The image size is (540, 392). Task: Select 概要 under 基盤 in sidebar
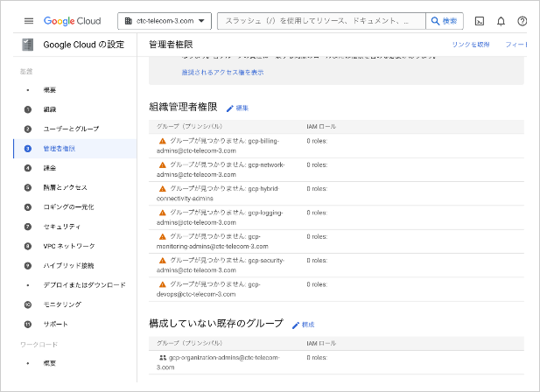click(x=50, y=90)
